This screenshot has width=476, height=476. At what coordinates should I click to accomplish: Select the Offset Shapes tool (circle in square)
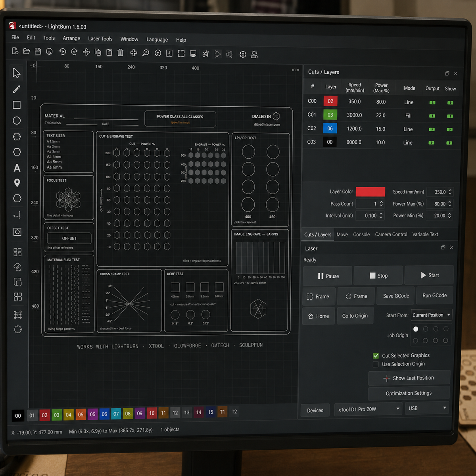pos(17,232)
